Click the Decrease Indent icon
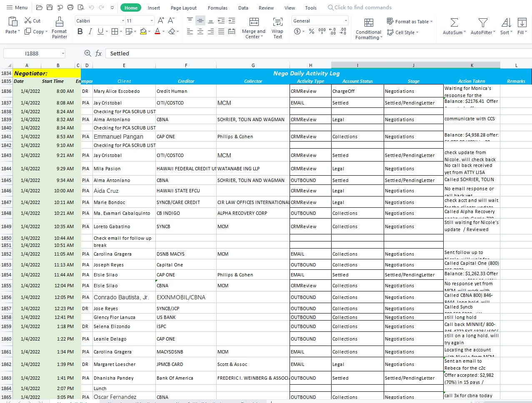The height and width of the screenshot is (403, 532). [x=221, y=20]
